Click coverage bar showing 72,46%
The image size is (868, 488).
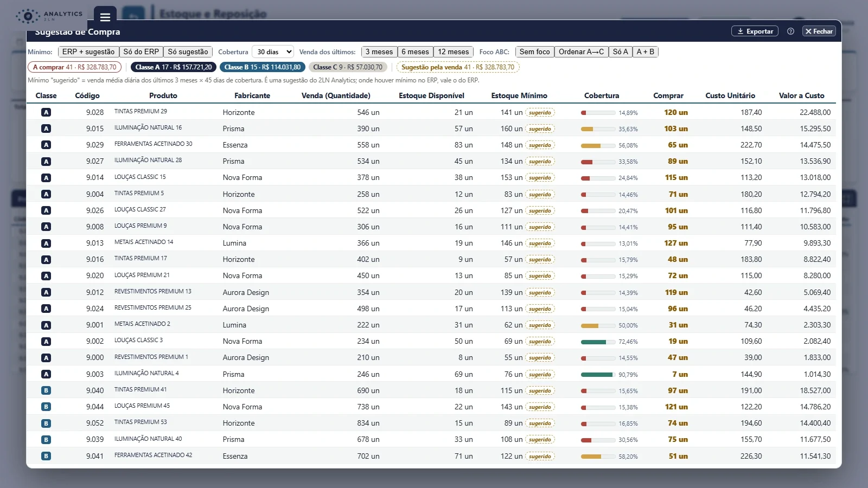tap(598, 342)
